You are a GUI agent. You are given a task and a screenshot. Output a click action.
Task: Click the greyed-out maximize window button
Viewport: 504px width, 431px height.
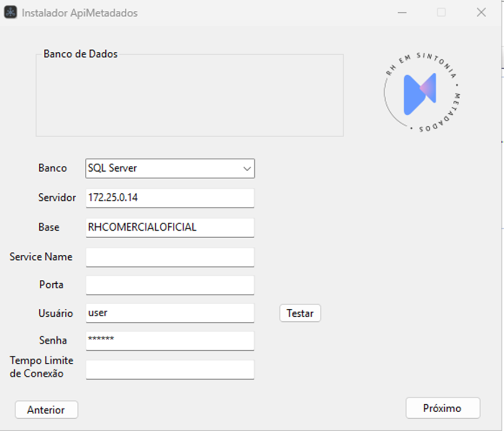[441, 13]
